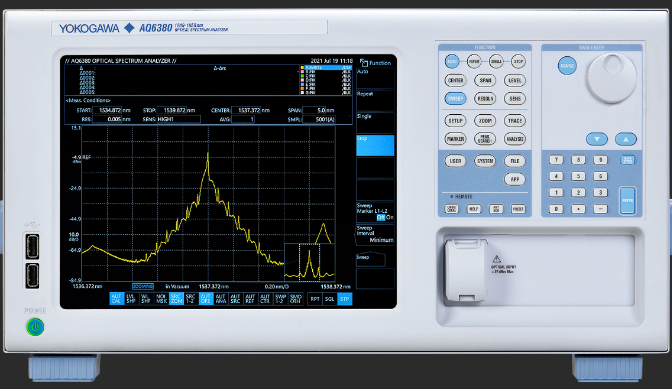Tap the blue AUTO hardware key
Viewport: 672px width, 389px height.
click(452, 62)
